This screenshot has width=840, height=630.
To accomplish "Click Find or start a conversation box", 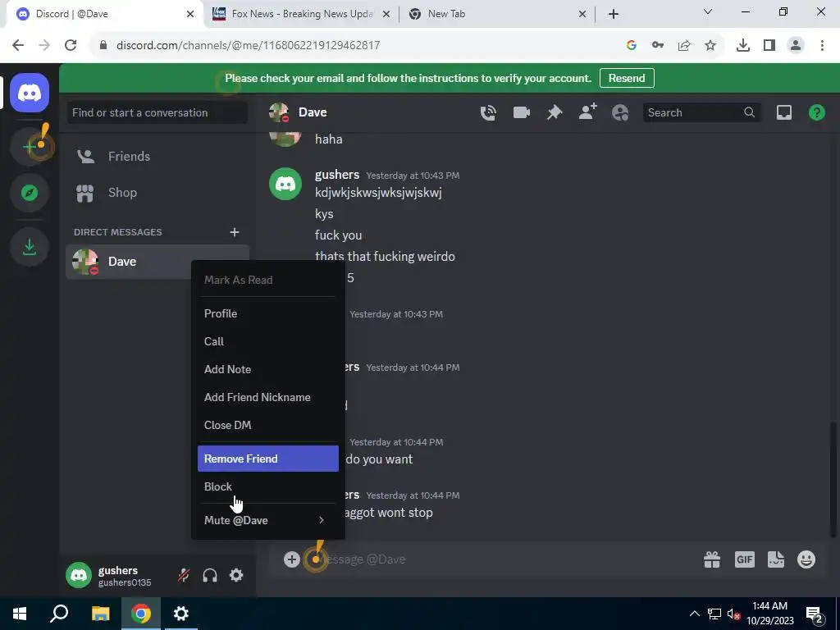I will click(157, 112).
